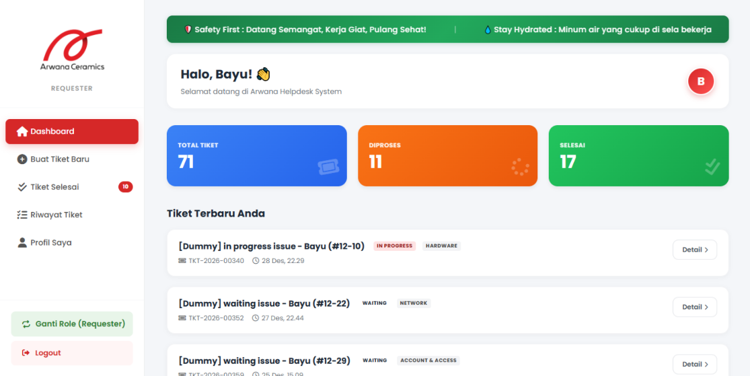Click ticket icon on Total Tiket card

[x=329, y=167]
